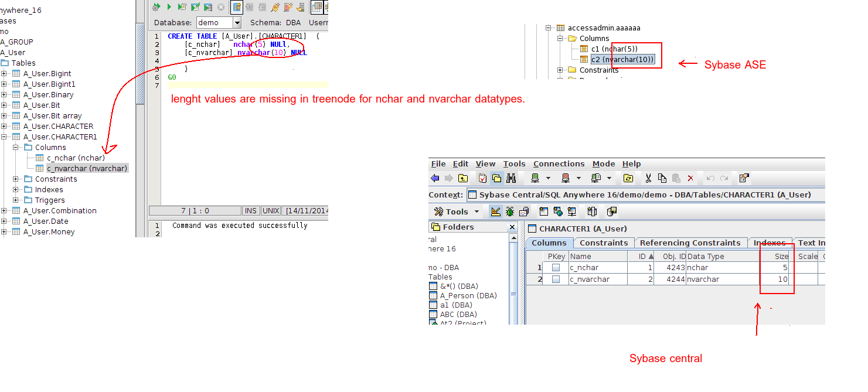Switch to the Referencing Constraints tab

coord(690,243)
